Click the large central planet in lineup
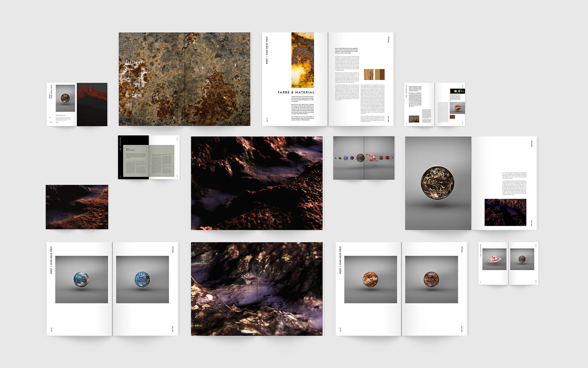 tap(360, 158)
